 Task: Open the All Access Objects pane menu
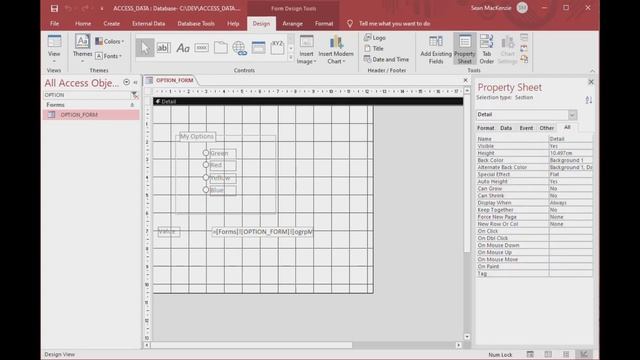(x=127, y=82)
